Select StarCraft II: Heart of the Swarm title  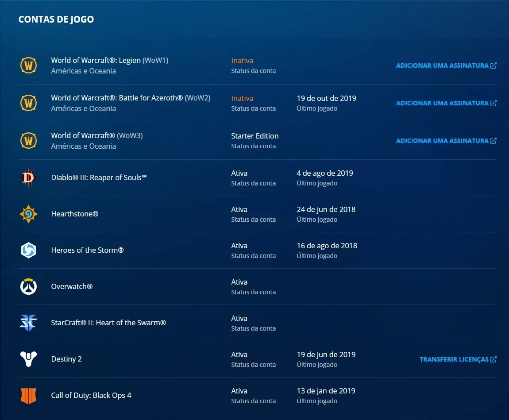[x=108, y=323]
